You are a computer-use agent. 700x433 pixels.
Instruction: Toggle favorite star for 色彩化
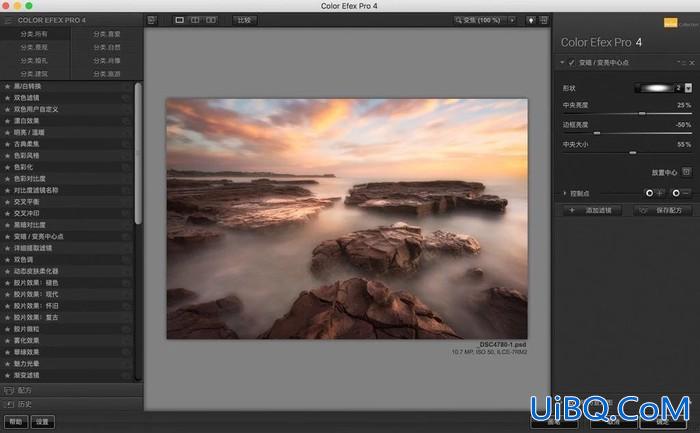tap(7, 167)
